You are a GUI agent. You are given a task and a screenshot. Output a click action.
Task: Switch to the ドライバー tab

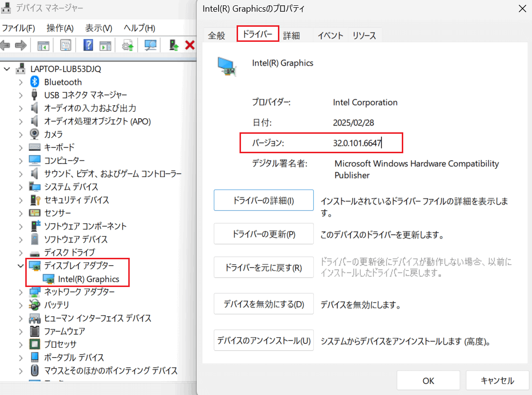pyautogui.click(x=257, y=34)
